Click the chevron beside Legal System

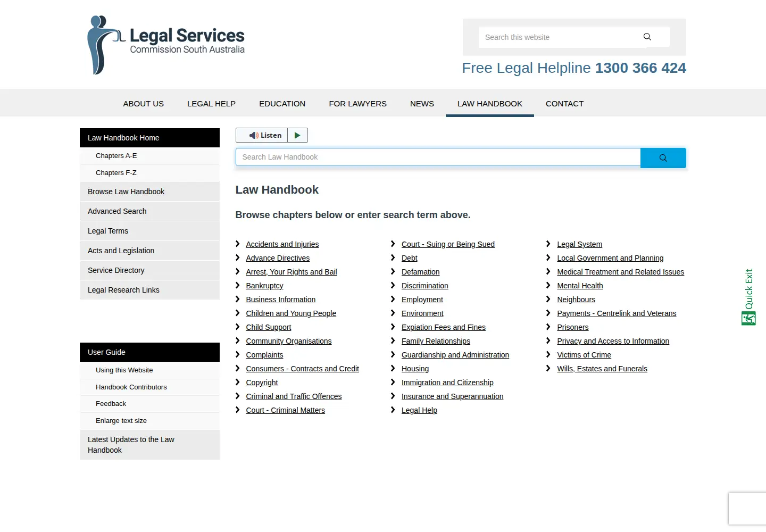[548, 244]
